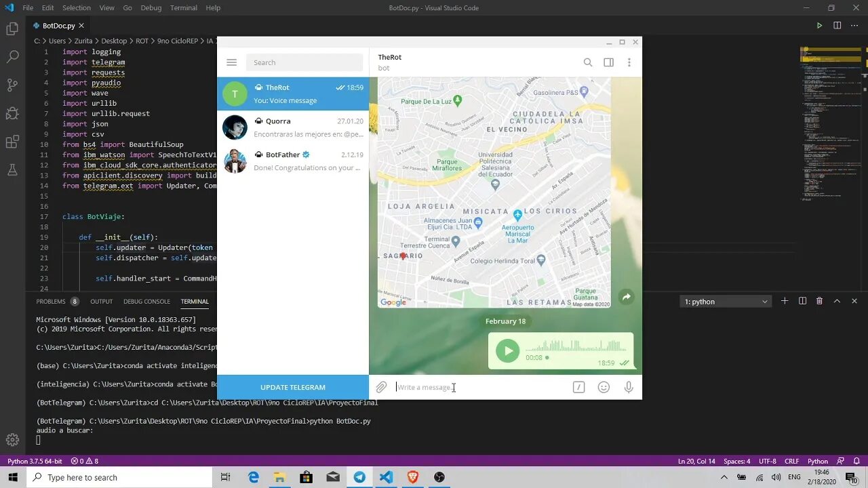Open the File menu
Image resolution: width=868 pixels, height=488 pixels.
(28, 8)
